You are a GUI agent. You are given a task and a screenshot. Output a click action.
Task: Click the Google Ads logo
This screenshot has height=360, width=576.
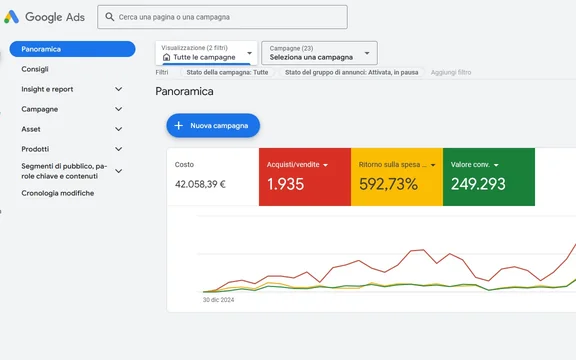pyautogui.click(x=44, y=17)
